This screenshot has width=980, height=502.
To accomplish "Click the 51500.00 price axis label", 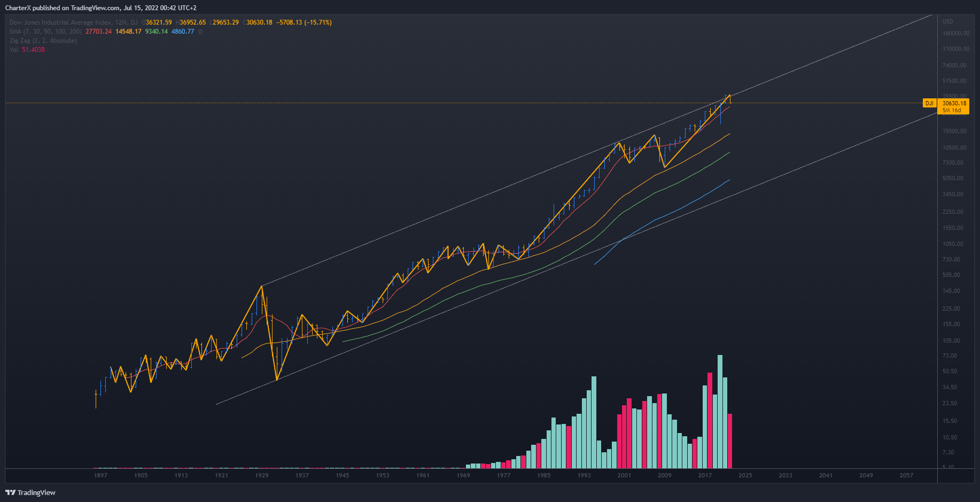I will pos(954,81).
